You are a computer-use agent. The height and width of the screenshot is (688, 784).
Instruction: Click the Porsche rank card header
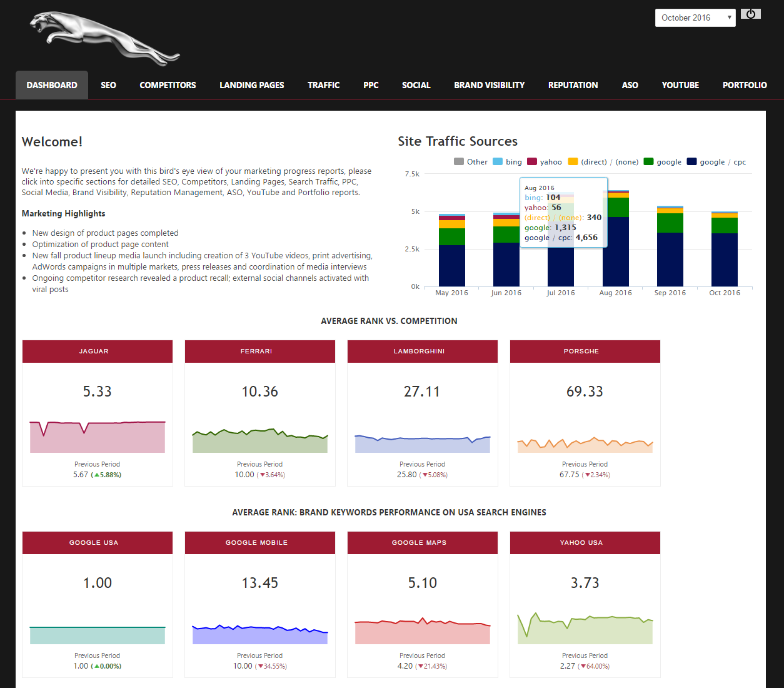585,352
